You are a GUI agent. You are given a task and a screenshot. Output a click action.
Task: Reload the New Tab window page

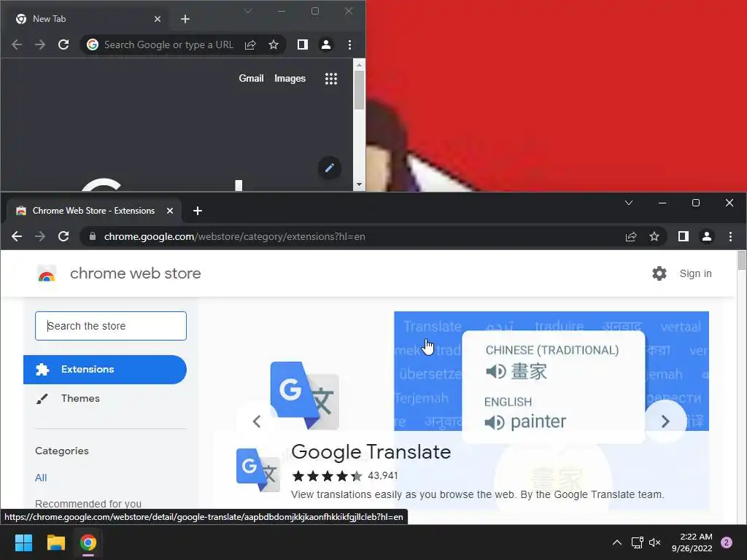[63, 44]
